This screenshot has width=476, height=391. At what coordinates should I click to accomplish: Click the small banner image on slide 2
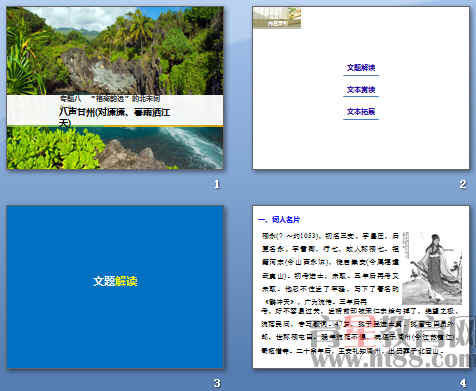point(277,18)
